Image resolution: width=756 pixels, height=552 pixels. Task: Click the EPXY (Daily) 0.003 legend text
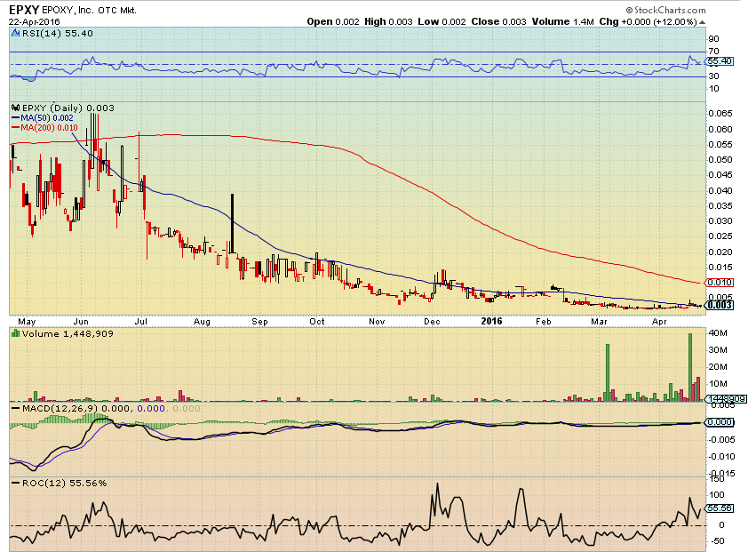click(68, 108)
